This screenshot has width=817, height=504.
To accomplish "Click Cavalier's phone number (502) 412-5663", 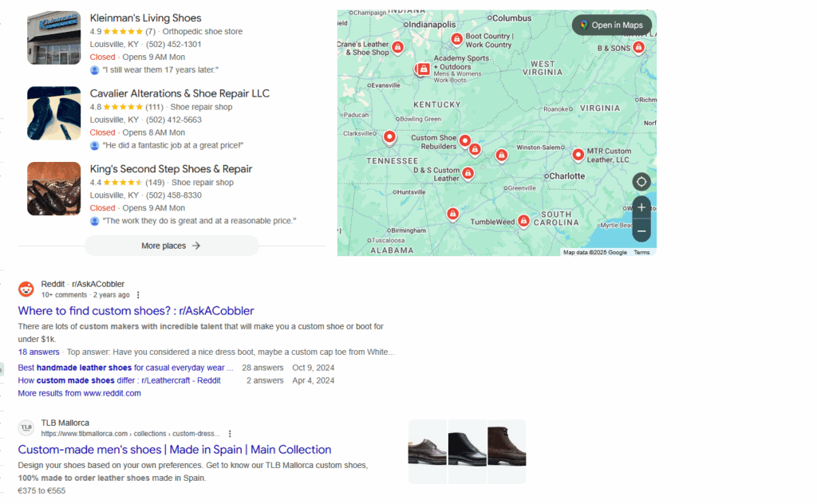I will coord(173,120).
